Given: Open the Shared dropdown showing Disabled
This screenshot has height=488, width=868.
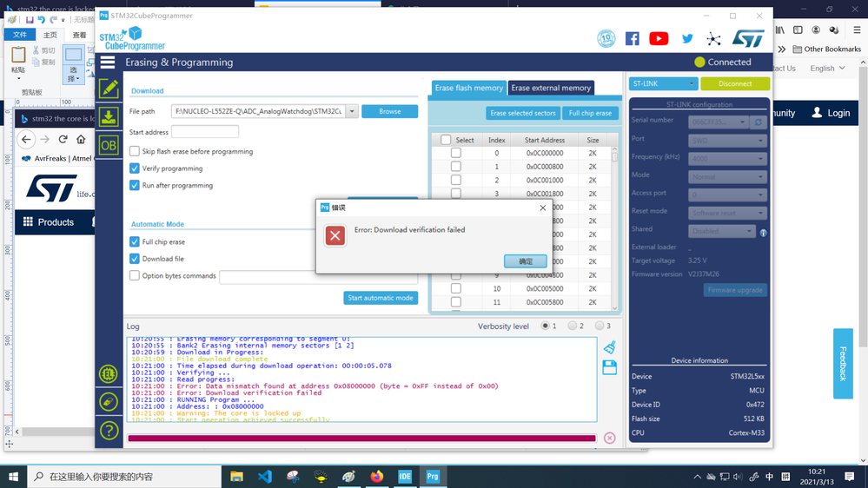Looking at the screenshot, I should point(722,231).
